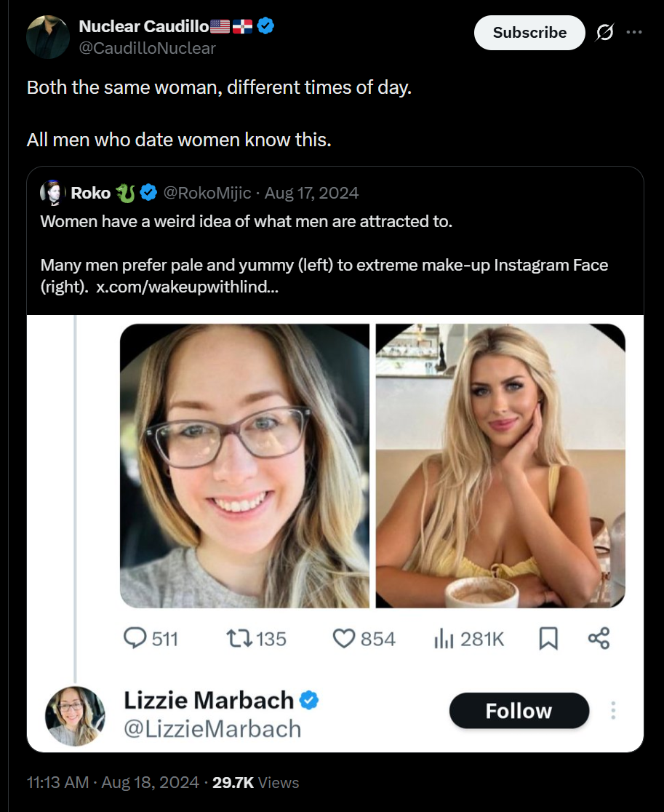
Task: Open the x.com/wakeupwithlind... link
Action: pos(187,287)
